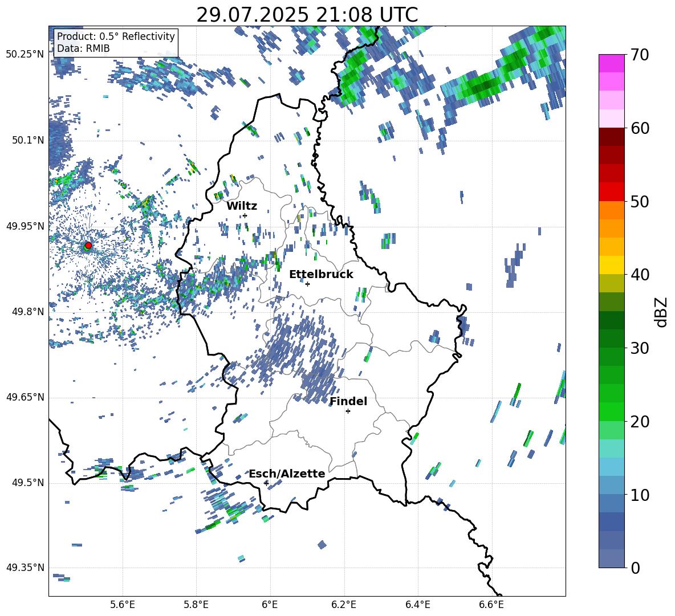Click the timestamp title 29.07.2025 21:08 UTC

[307, 15]
